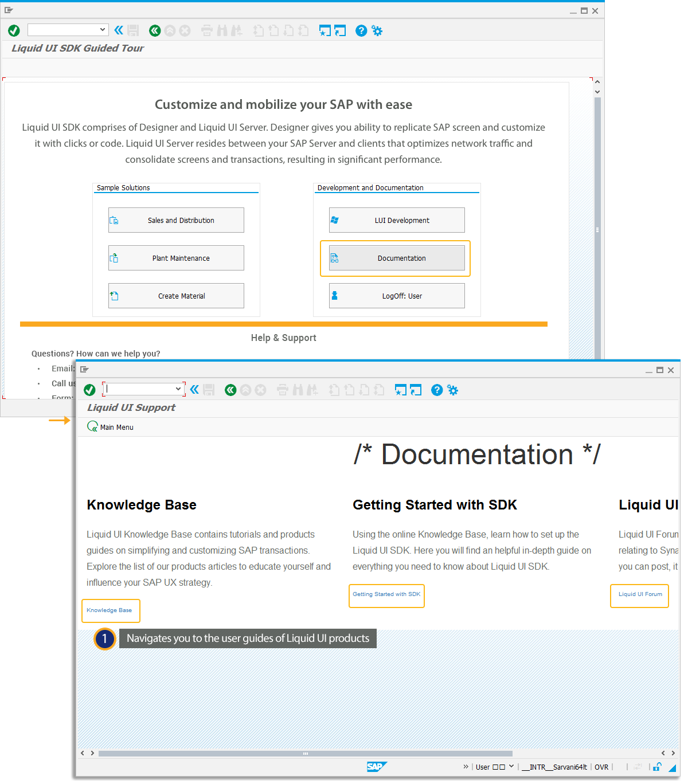Screen dimensions: 688x784
Task: Click the "Getting Started with SDK" heading text
Action: click(x=435, y=505)
